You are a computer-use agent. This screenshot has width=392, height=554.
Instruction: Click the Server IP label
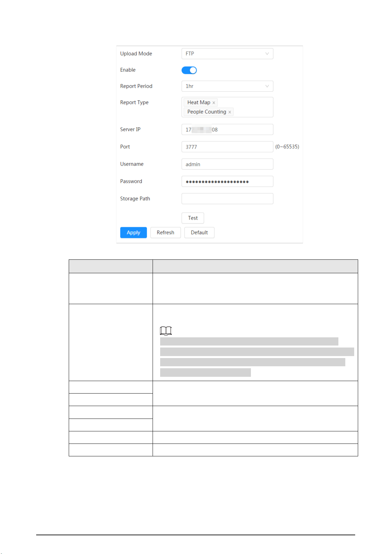pos(130,130)
